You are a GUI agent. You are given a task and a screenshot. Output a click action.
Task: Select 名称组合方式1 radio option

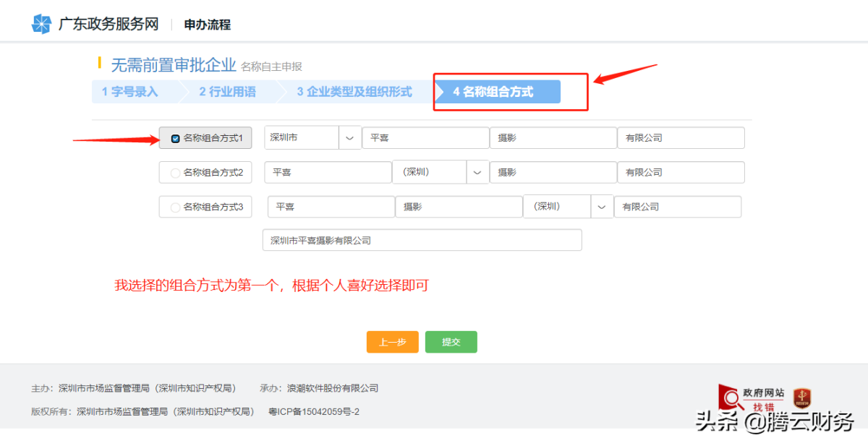pyautogui.click(x=176, y=138)
